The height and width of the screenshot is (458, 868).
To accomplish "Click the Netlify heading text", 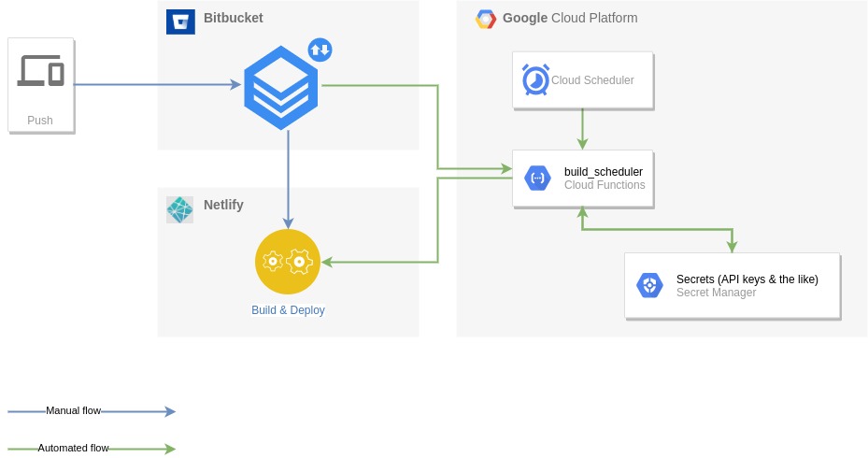I will 223,205.
